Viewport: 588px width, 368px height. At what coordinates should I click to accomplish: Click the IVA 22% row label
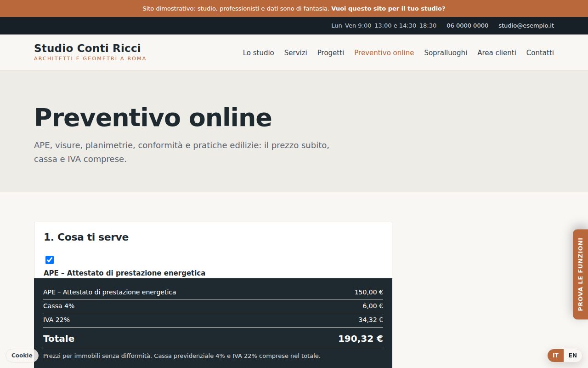(x=57, y=320)
